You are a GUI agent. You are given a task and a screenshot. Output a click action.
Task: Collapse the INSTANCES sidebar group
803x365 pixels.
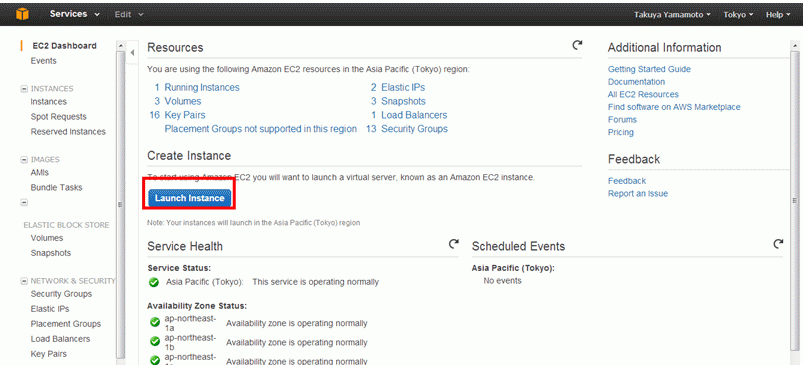point(24,89)
